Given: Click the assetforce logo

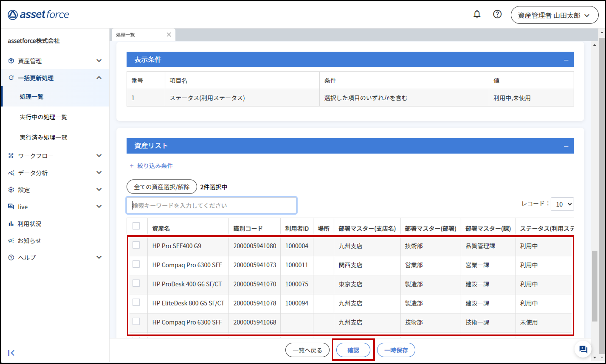Looking at the screenshot, I should click(x=38, y=14).
